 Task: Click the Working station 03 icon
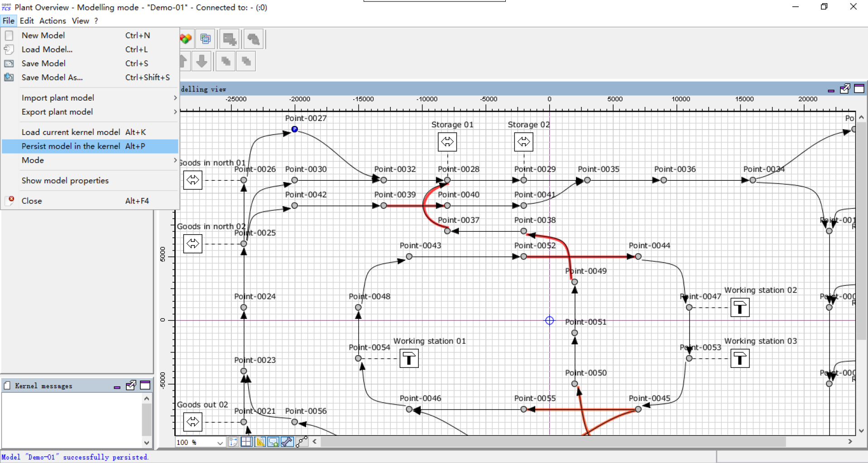click(740, 358)
